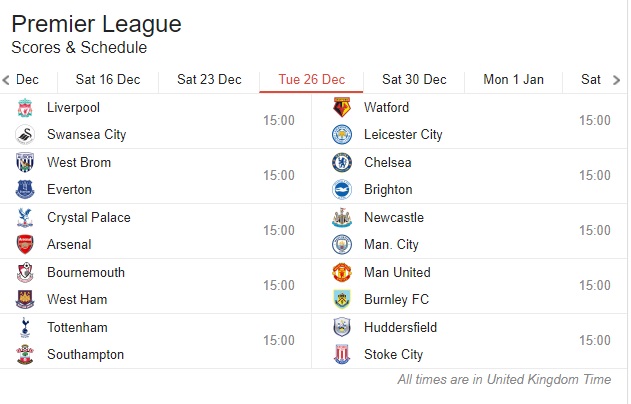Switch to the Sat 23 Dec tab
Screen dimensions: 631x404
coord(209,80)
